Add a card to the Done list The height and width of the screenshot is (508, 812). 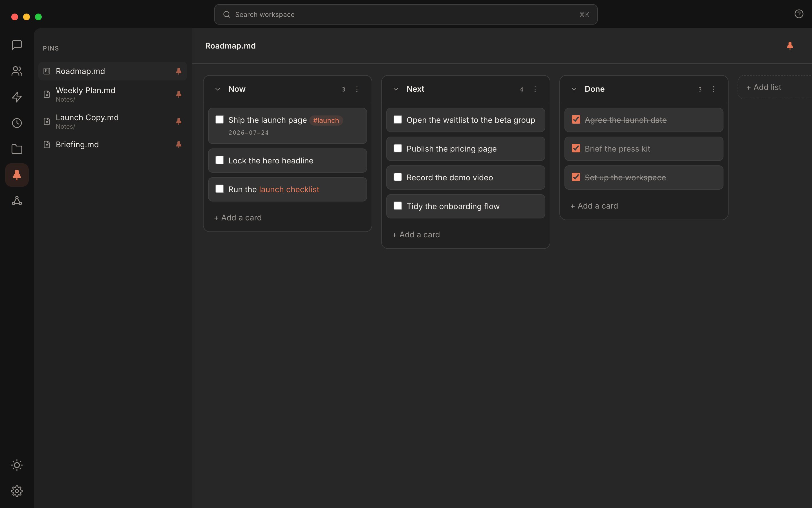pyautogui.click(x=594, y=206)
